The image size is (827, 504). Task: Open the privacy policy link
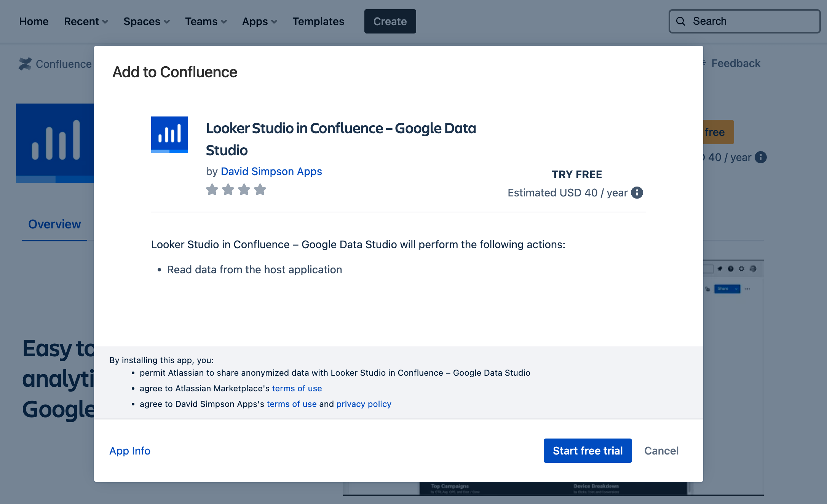tap(364, 404)
